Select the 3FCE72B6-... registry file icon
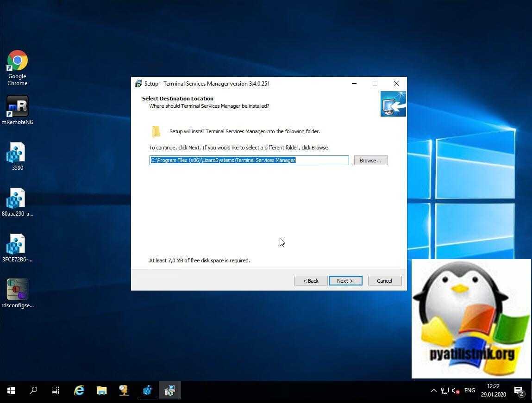 (17, 248)
